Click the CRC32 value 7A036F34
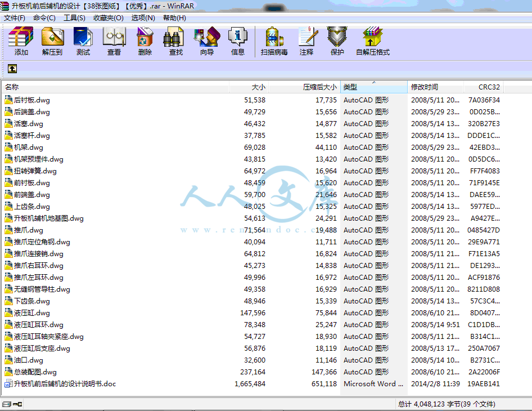This screenshot has height=411, width=532. (x=484, y=100)
